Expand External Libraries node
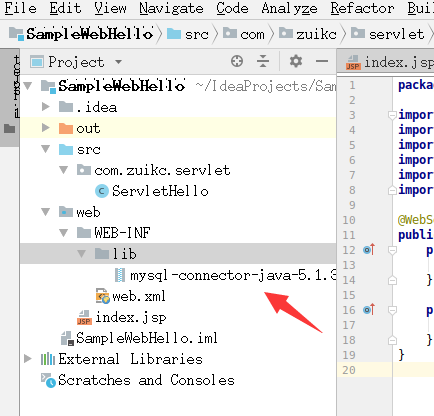Screen dimensions: 434x416 click(x=28, y=359)
